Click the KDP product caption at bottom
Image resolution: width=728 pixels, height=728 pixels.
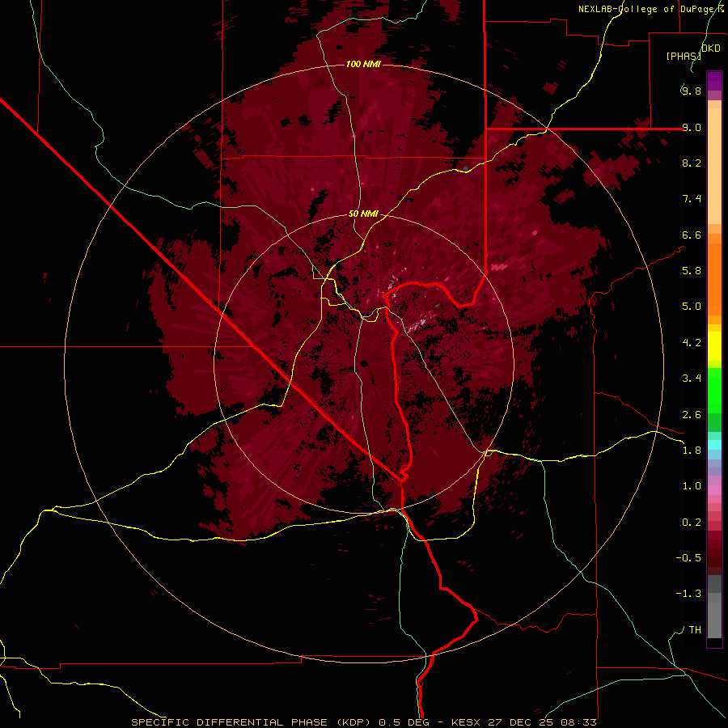363,722
